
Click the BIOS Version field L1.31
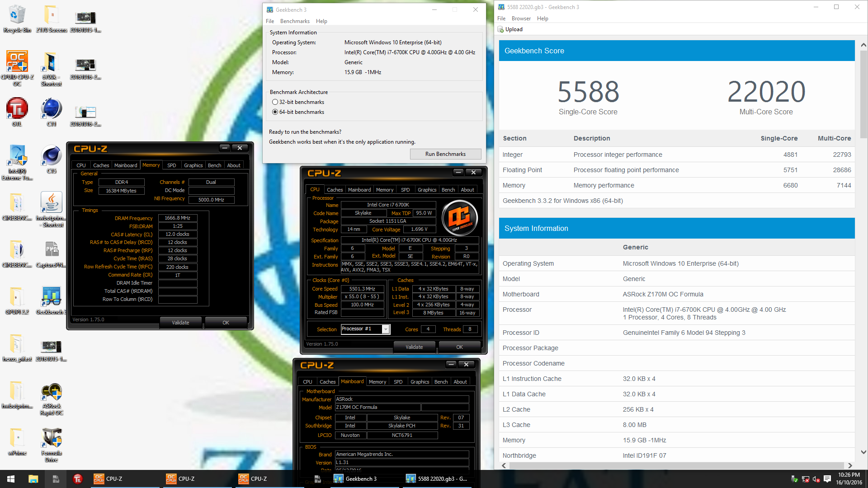pos(401,462)
